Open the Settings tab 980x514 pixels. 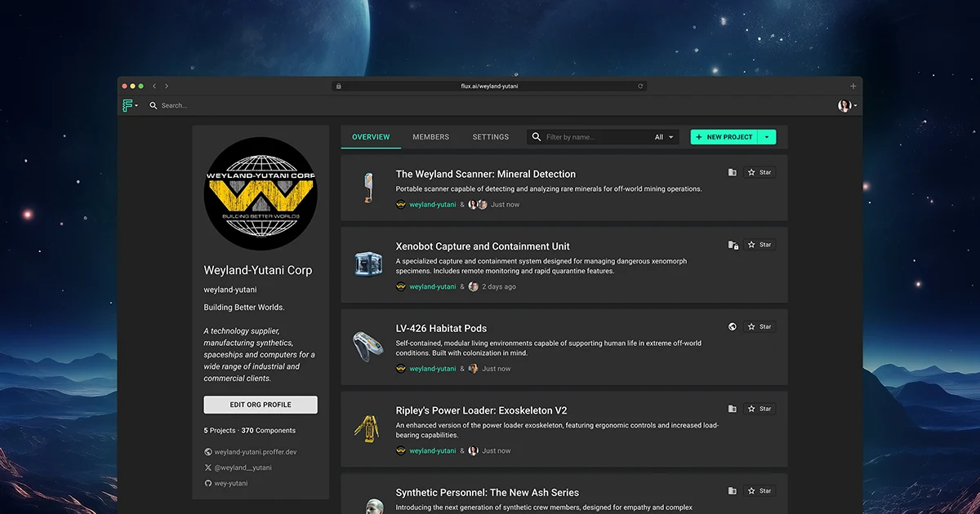490,137
